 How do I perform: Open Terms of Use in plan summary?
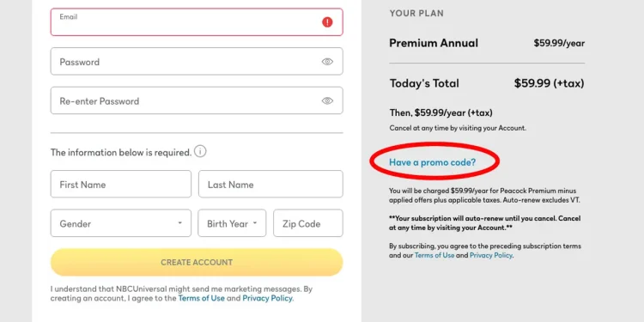pyautogui.click(x=434, y=255)
